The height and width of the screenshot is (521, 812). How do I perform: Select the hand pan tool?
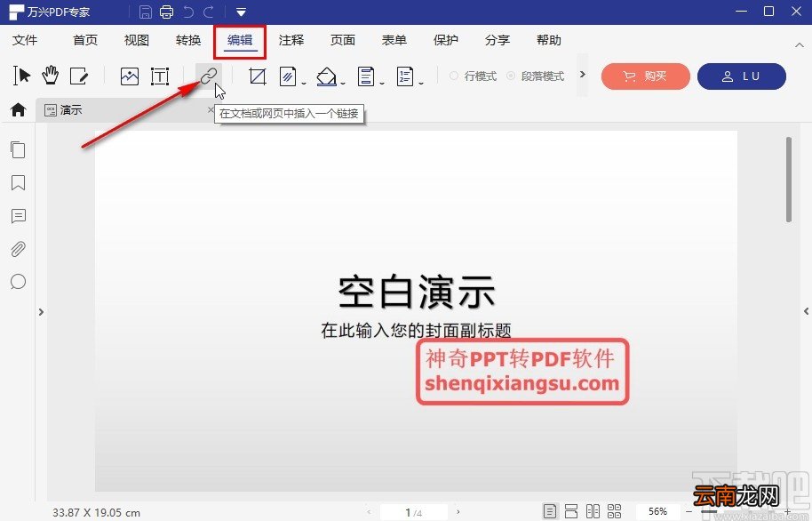(51, 76)
